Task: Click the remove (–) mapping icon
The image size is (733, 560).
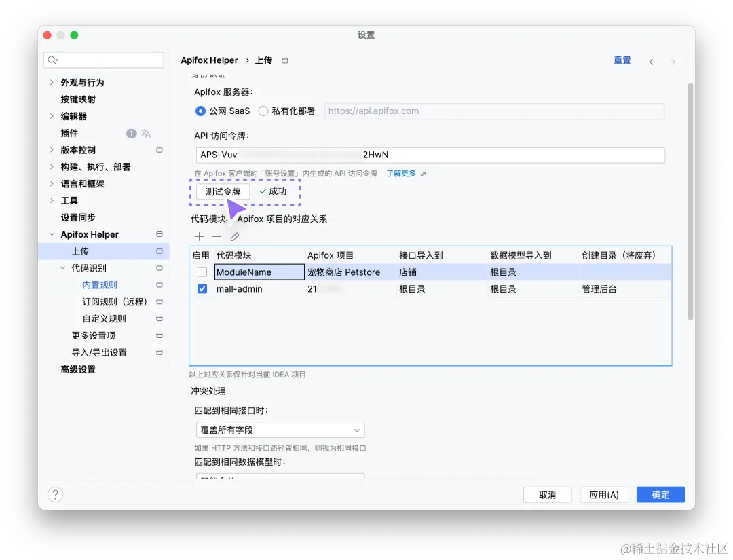Action: coord(217,236)
